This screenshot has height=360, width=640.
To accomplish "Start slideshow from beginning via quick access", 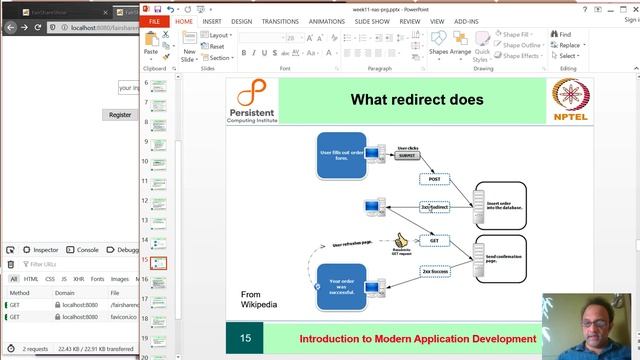I will [200, 9].
